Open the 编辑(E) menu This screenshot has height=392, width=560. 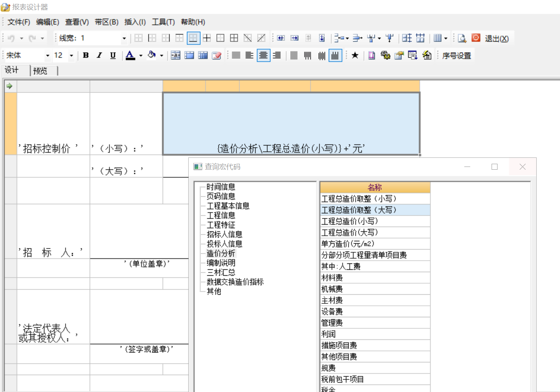tap(47, 22)
